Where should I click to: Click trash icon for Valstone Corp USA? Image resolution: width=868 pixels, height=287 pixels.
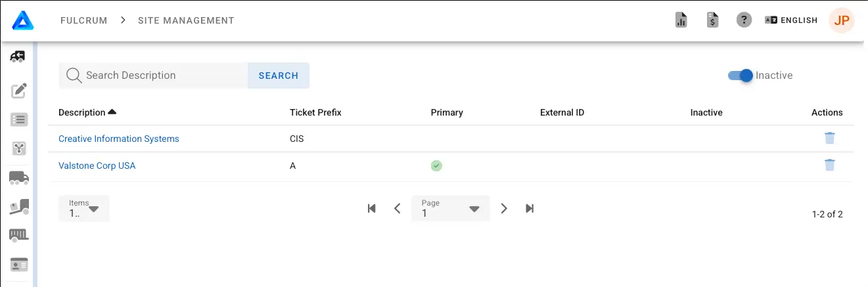coord(830,165)
